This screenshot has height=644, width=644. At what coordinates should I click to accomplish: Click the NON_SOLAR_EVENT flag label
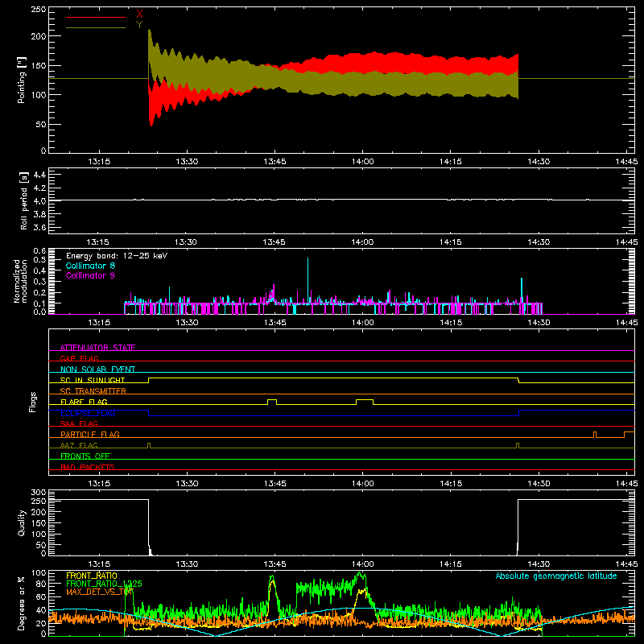coord(97,369)
